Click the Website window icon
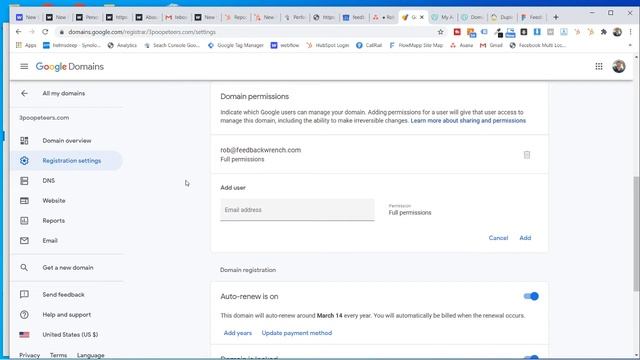This screenshot has height=360, width=640. [x=24, y=200]
